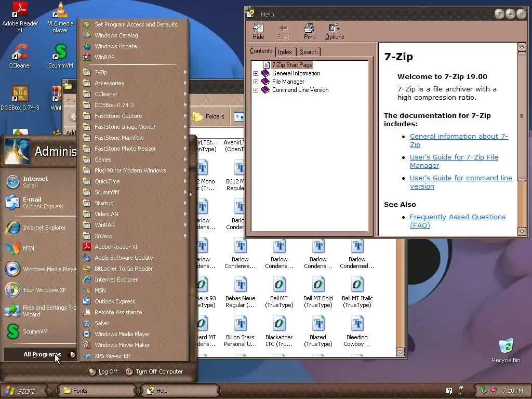Click the Hide toolbar icon in Help
This screenshot has width=532, height=399.
click(258, 32)
